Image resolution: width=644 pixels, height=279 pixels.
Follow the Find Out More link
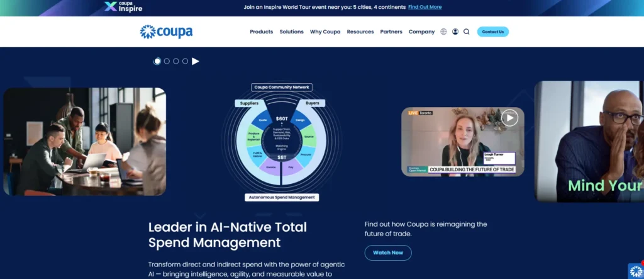pos(425,7)
